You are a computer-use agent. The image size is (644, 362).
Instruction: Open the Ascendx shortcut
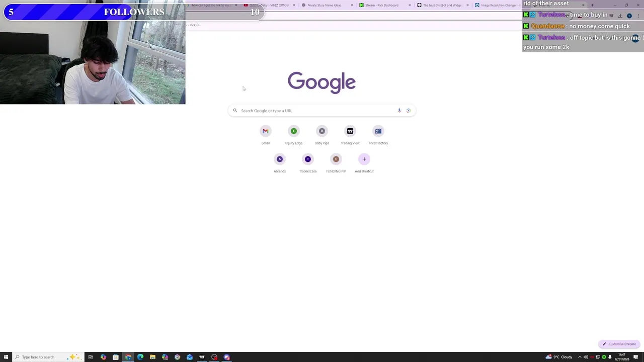[279, 163]
